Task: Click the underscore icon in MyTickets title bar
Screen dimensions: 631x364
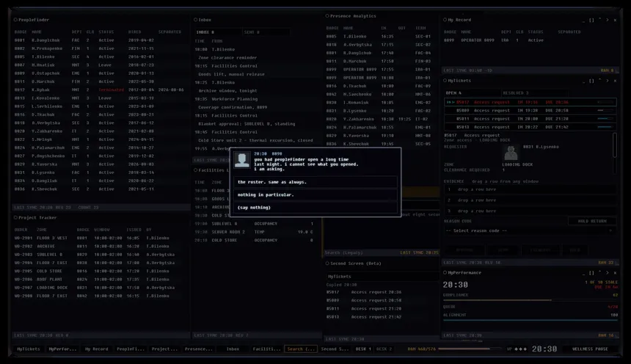Action: coord(583,81)
